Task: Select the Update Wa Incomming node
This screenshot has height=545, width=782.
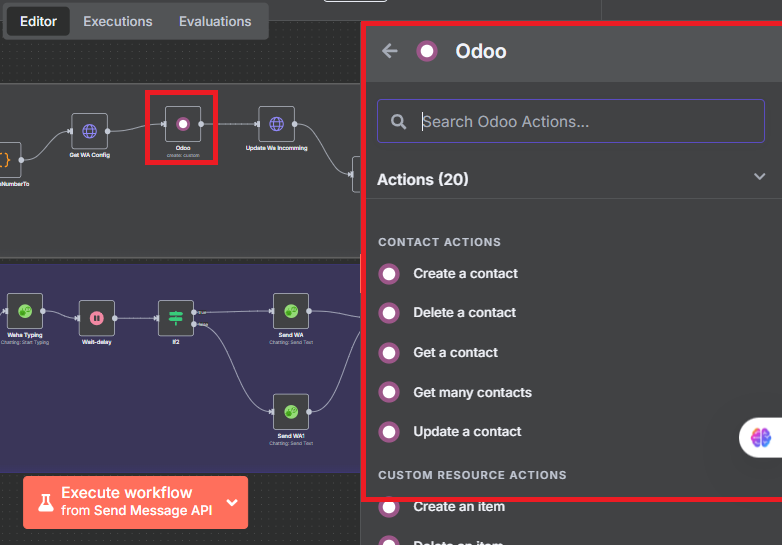Action: pyautogui.click(x=276, y=124)
